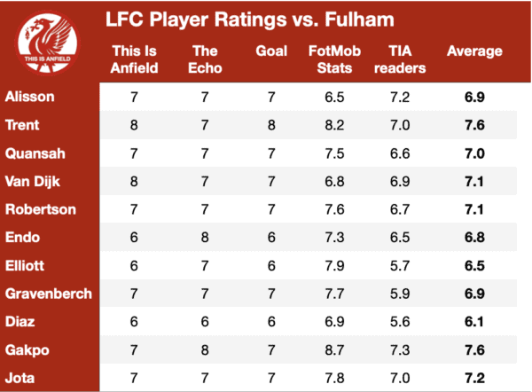The height and width of the screenshot is (392, 532).
Task: Select the FotMob Stats column header
Action: [334, 59]
